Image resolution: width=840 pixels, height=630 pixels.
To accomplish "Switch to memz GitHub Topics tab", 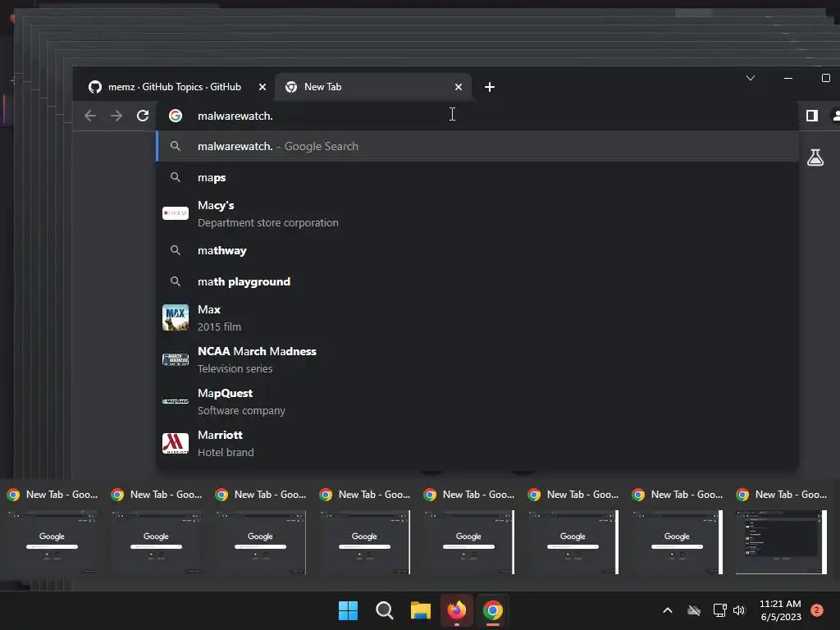I will point(174,87).
